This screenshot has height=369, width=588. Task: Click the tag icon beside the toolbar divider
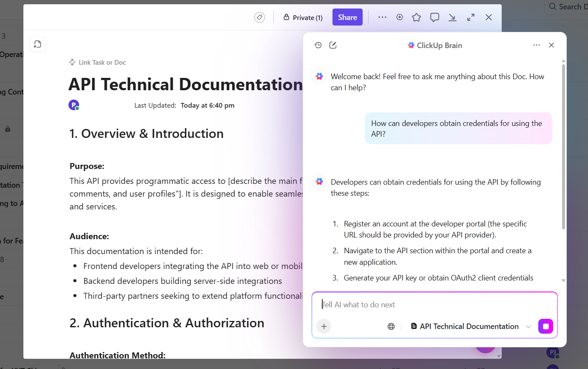click(x=259, y=17)
